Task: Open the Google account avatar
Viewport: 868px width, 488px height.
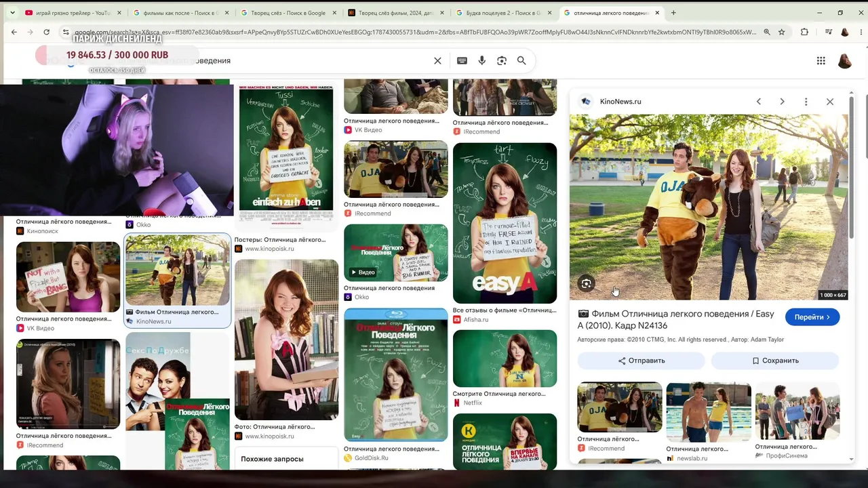Action: pyautogui.click(x=845, y=61)
